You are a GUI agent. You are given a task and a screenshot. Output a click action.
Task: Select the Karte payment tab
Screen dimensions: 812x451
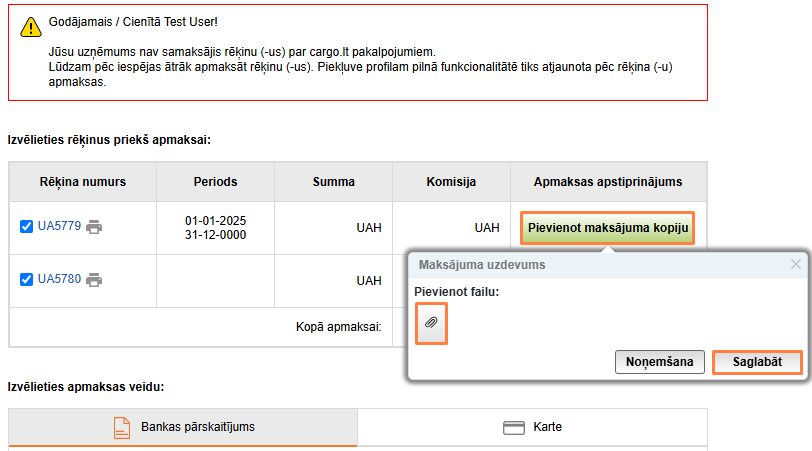point(532,427)
